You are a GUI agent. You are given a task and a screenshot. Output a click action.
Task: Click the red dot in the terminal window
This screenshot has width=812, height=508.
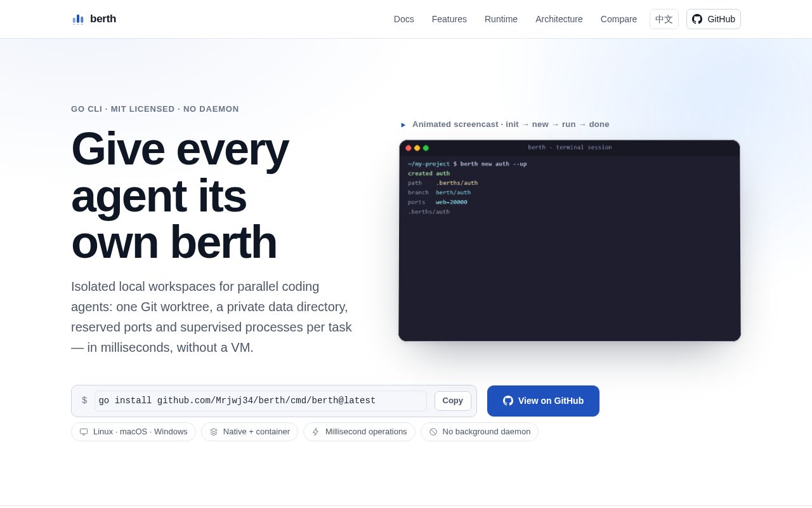[x=409, y=148]
